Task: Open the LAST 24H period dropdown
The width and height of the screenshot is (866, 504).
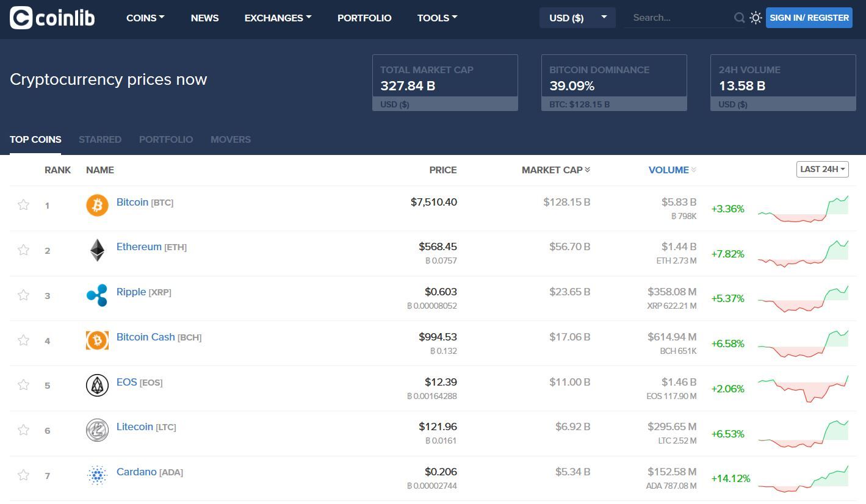Action: pos(822,169)
